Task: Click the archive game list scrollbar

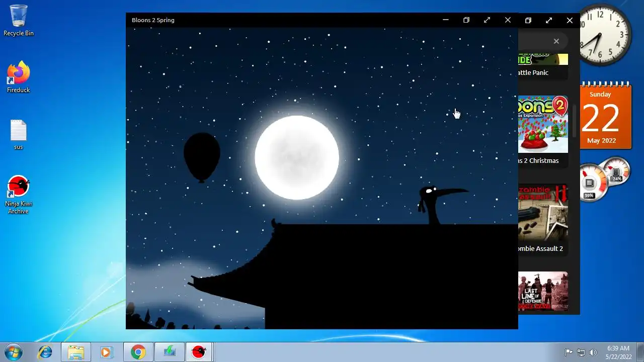Action: coord(575,121)
